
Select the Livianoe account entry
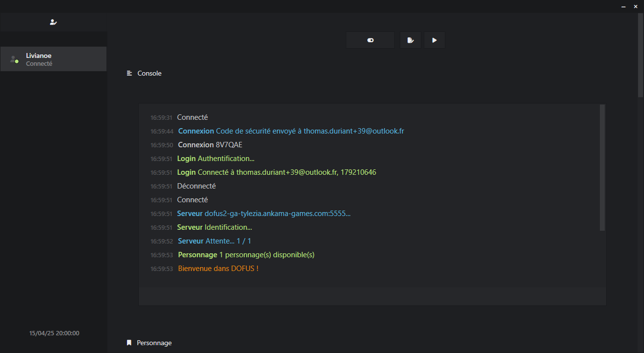tap(53, 59)
